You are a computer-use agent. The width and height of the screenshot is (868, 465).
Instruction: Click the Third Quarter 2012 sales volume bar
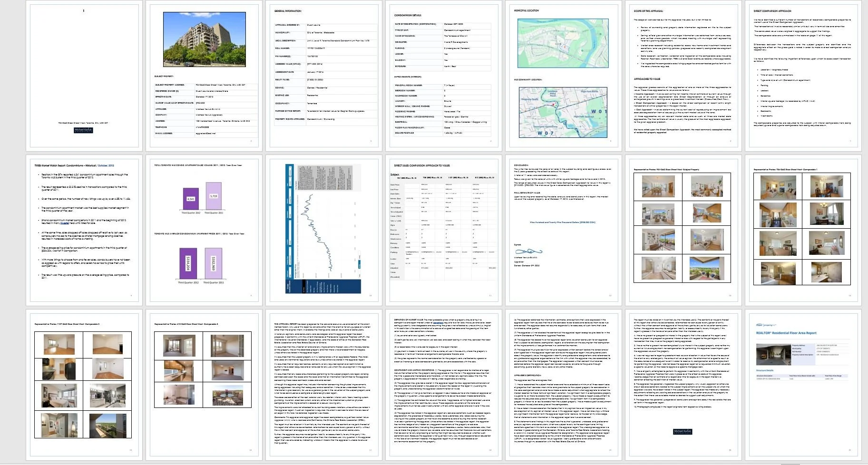(191, 199)
